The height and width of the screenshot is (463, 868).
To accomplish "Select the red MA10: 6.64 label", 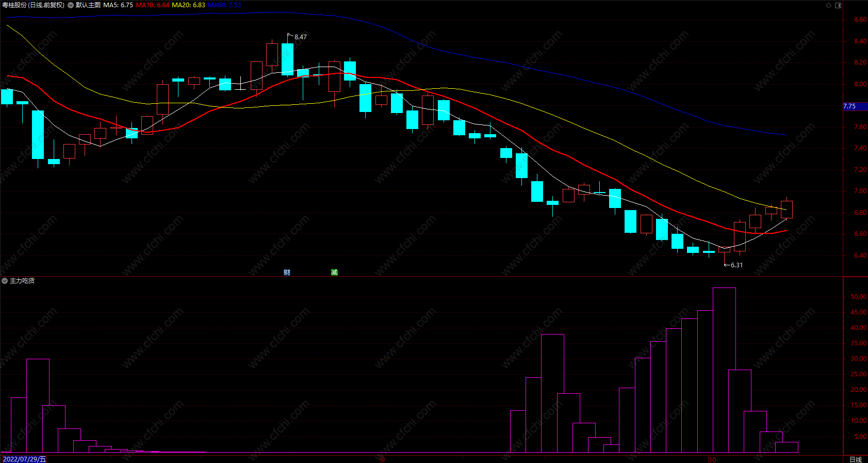I will pyautogui.click(x=153, y=5).
